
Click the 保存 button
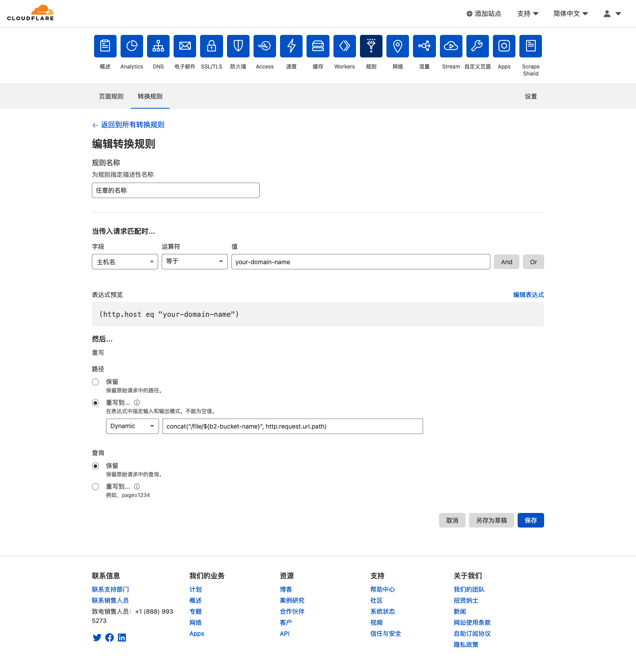(x=530, y=520)
